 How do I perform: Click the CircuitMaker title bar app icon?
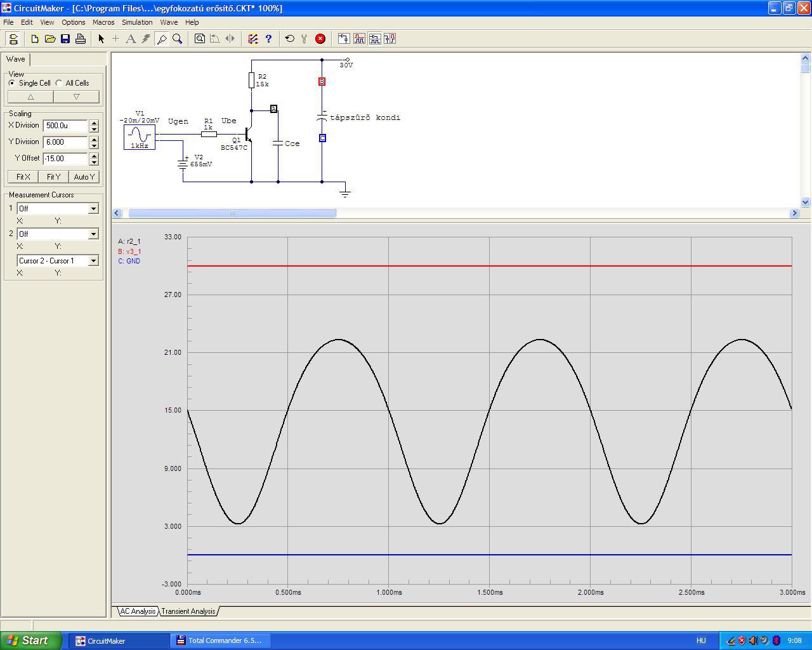[x=6, y=8]
